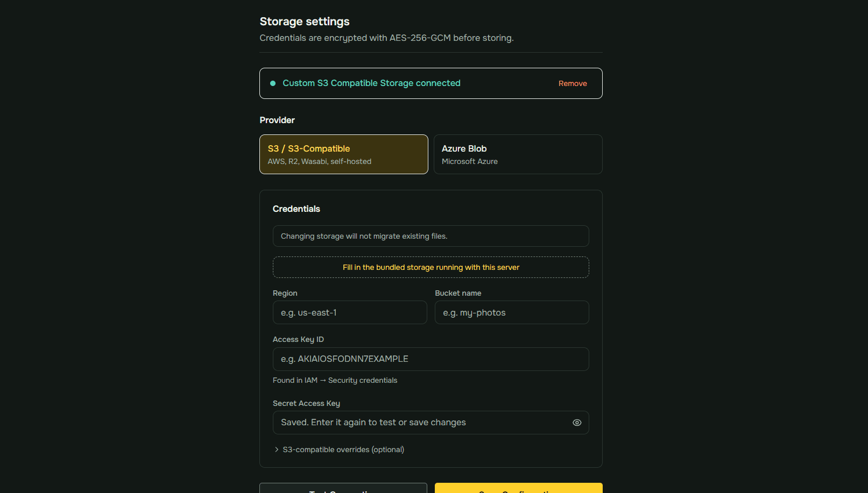Click the Secret Access Key field
The width and height of the screenshot is (868, 493).
pyautogui.click(x=431, y=423)
